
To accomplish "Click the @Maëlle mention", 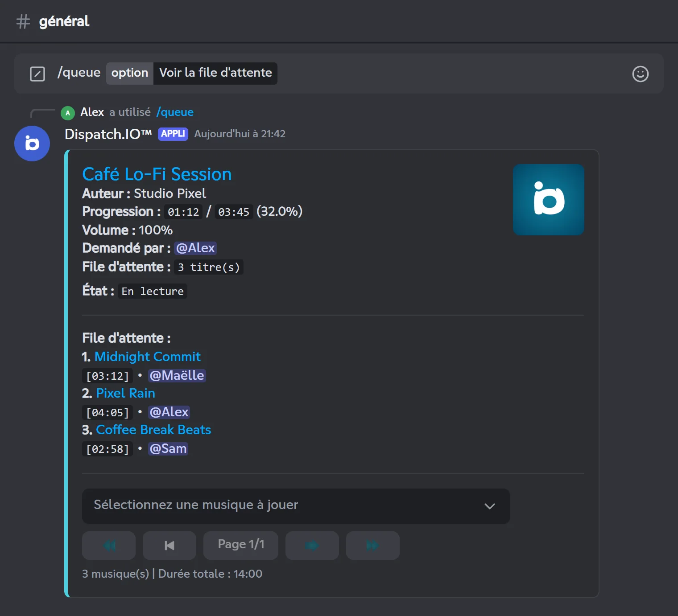I will (x=177, y=375).
